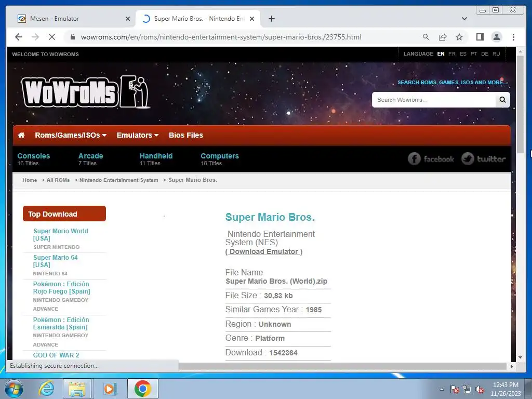Switch site language to DE

[x=485, y=54]
